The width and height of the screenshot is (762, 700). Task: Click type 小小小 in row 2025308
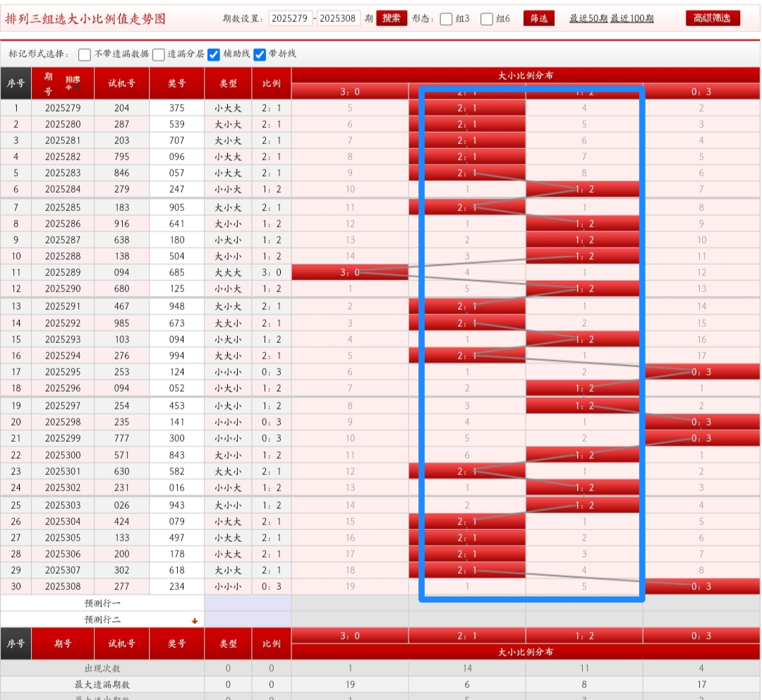[x=228, y=586]
